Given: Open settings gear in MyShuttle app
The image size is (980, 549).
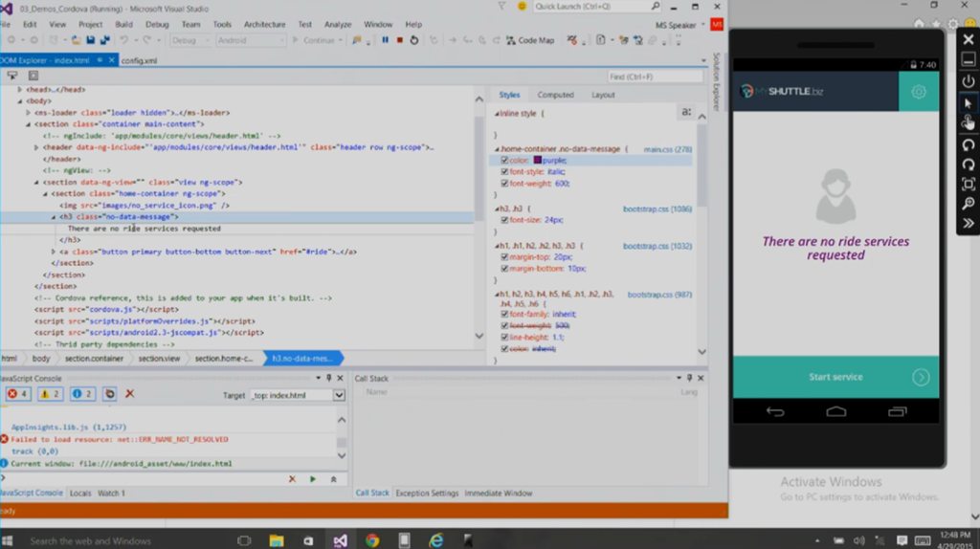Looking at the screenshot, I should tap(919, 92).
